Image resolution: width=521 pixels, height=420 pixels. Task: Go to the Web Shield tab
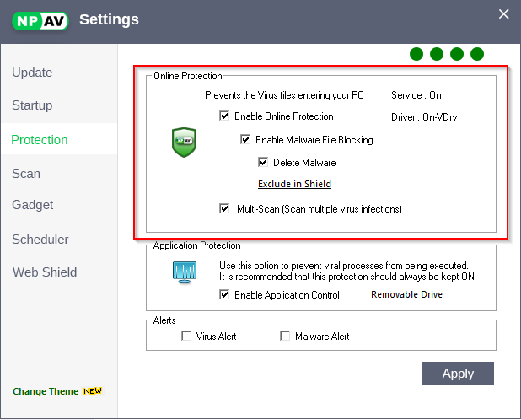[x=45, y=272]
